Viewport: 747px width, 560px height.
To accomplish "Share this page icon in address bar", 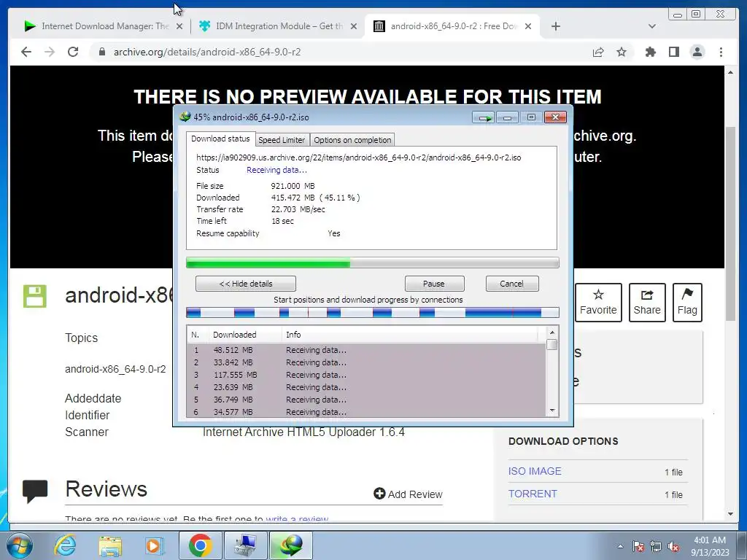I will [598, 52].
